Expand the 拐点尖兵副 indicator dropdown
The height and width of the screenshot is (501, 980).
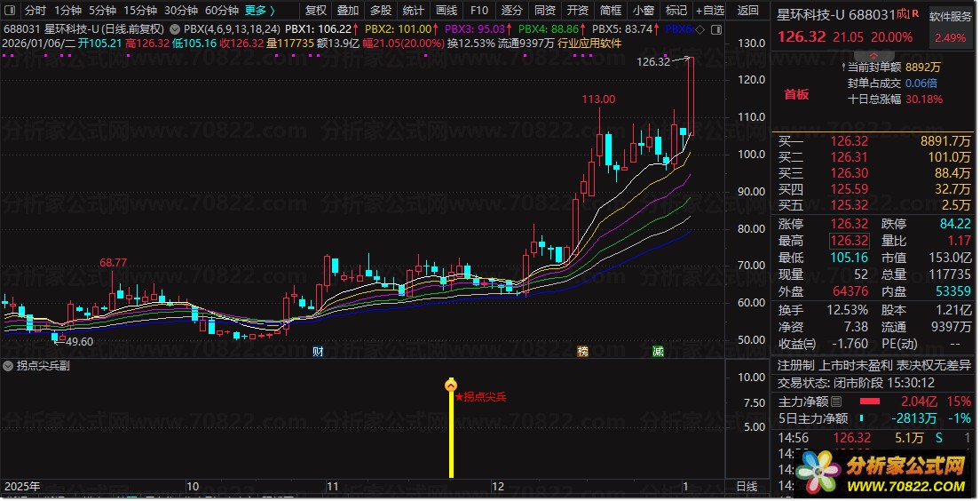coord(8,366)
